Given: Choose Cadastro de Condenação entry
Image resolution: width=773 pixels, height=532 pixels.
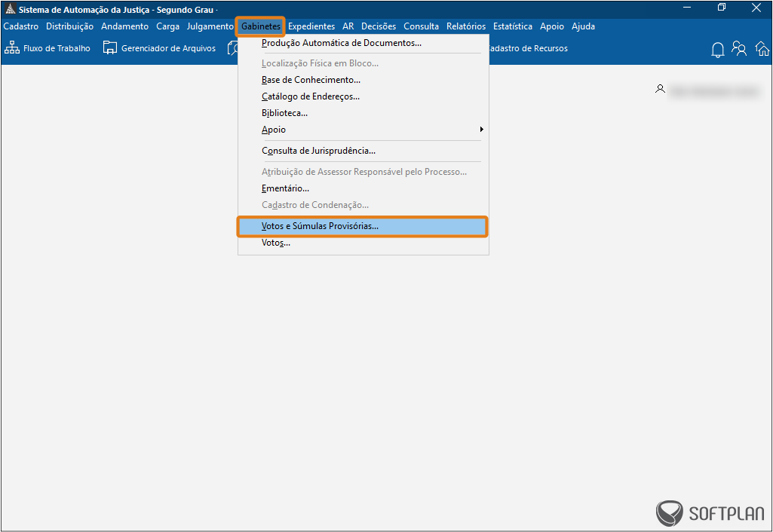Looking at the screenshot, I should (x=363, y=205).
